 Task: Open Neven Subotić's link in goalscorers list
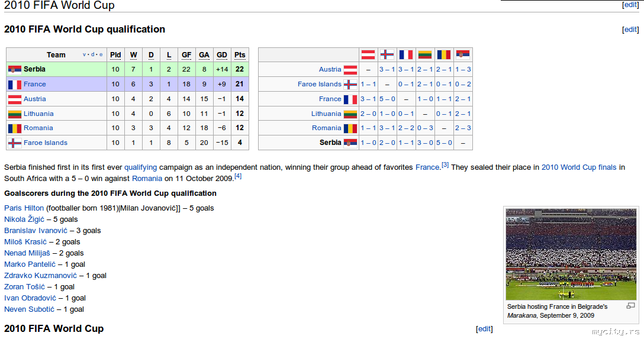click(x=29, y=309)
